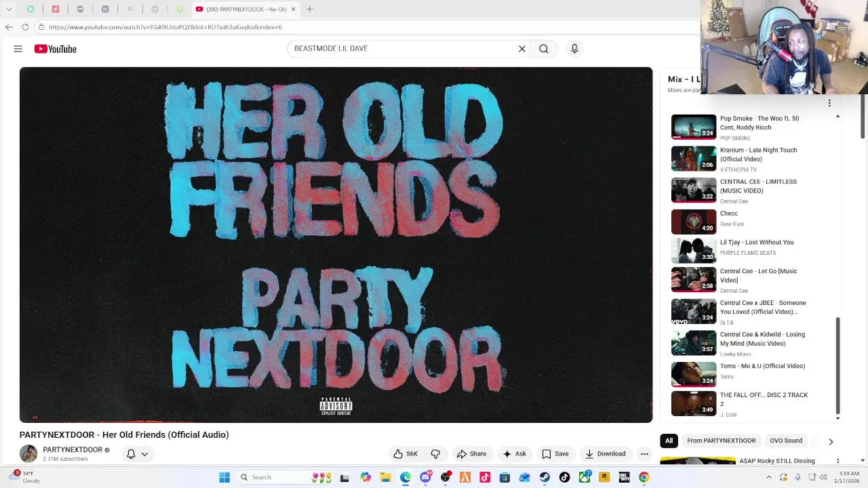Open Steam from taskbar
Viewport: 868px width, 488px height.
pos(545,477)
